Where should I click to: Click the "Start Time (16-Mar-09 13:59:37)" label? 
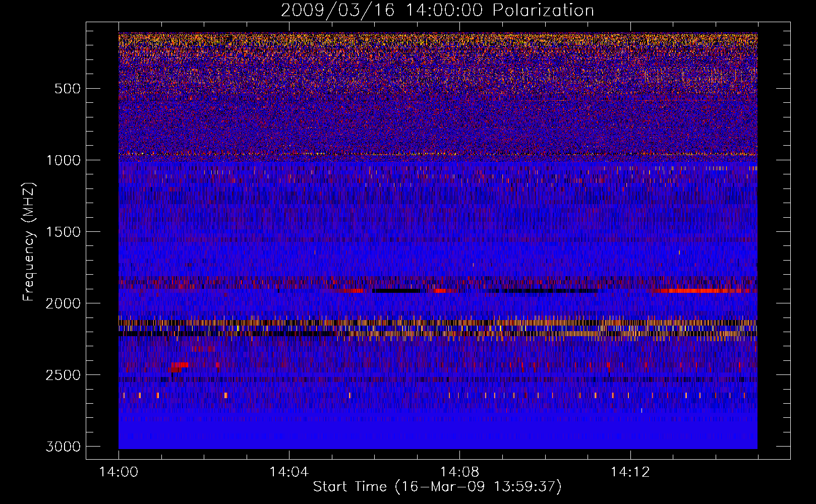coord(437,487)
